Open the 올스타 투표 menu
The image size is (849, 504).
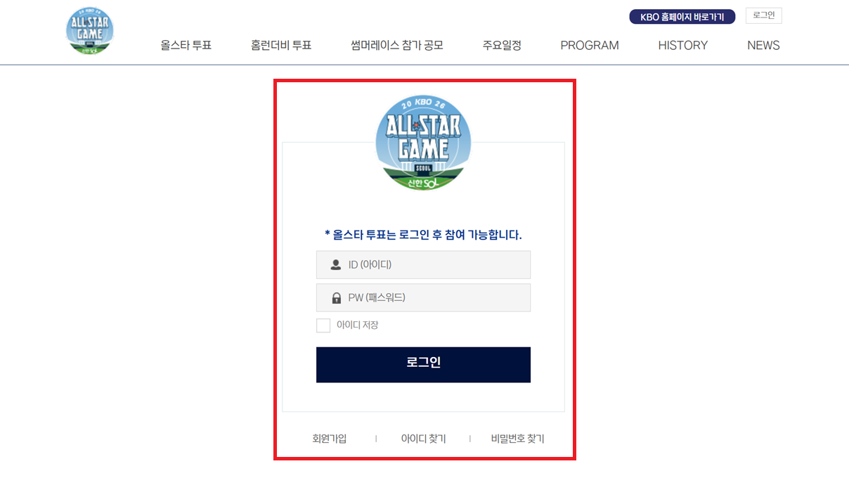186,46
